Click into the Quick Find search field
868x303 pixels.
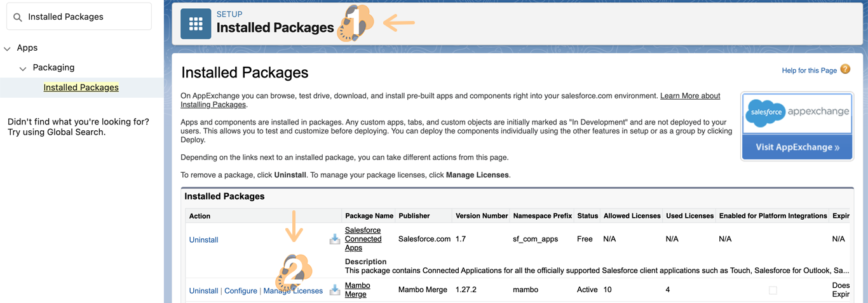pos(86,17)
